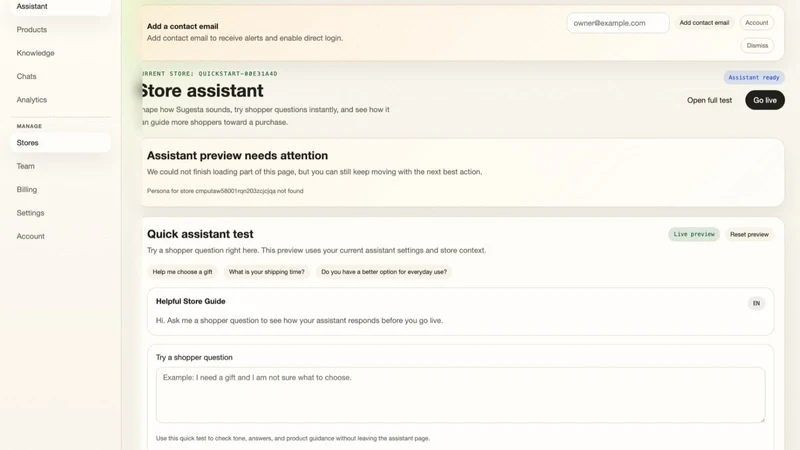Click the 'Helpful Store Guide' title
Screen dimensions: 800x450
(x=190, y=302)
